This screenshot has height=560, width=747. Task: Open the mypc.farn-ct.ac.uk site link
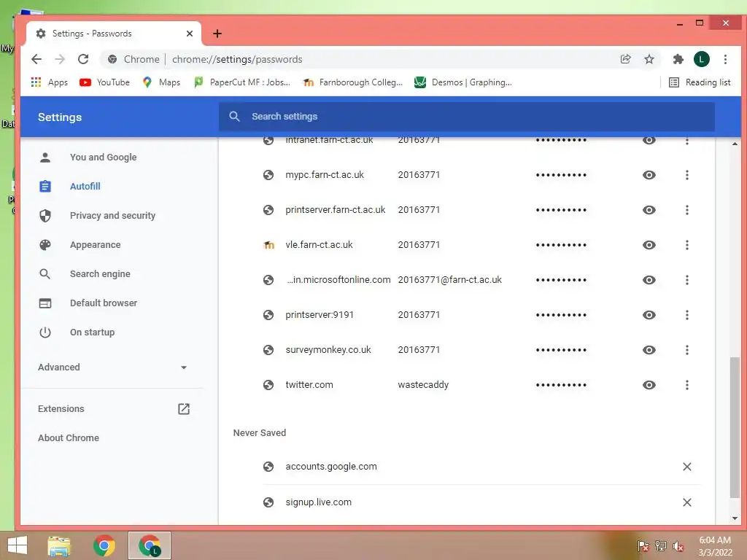point(325,175)
